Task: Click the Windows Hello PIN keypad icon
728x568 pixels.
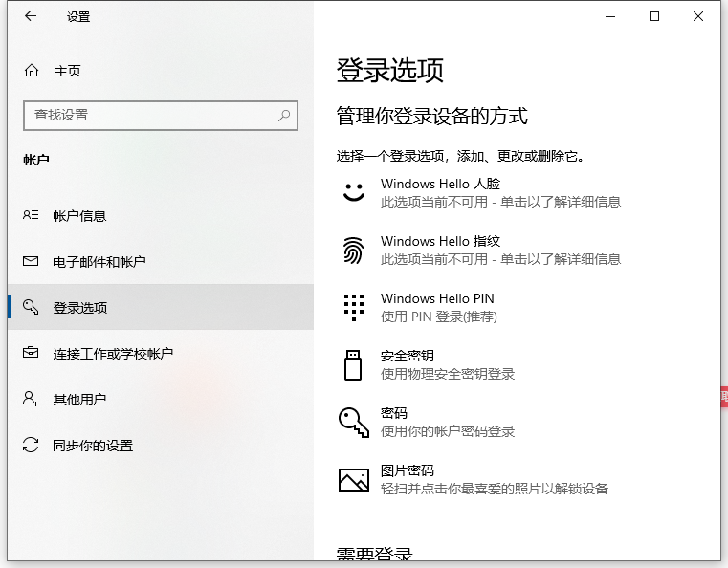Action: [354, 307]
